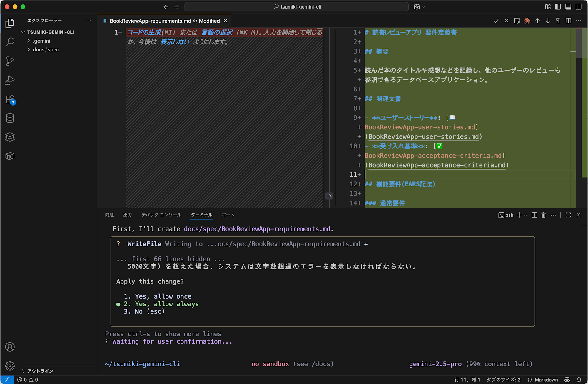
Task: Revert block with diff arrow button
Action: (x=329, y=196)
